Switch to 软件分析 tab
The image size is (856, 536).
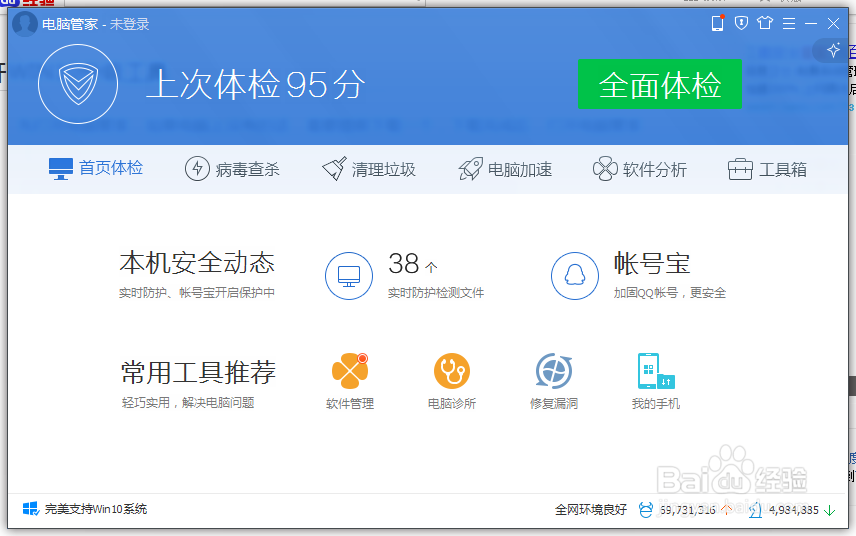click(x=640, y=169)
